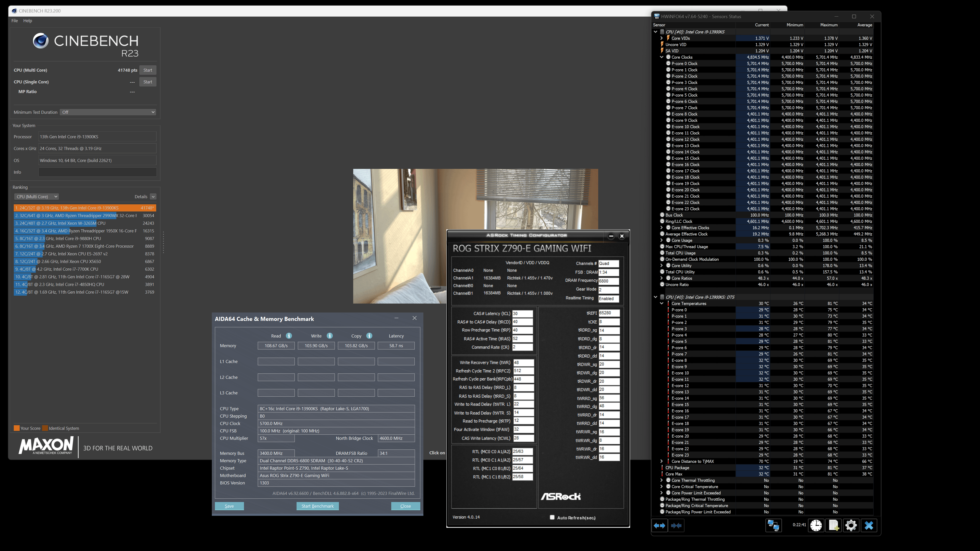Expand the Core VIDs sensor group
980x551 pixels.
(x=661, y=38)
